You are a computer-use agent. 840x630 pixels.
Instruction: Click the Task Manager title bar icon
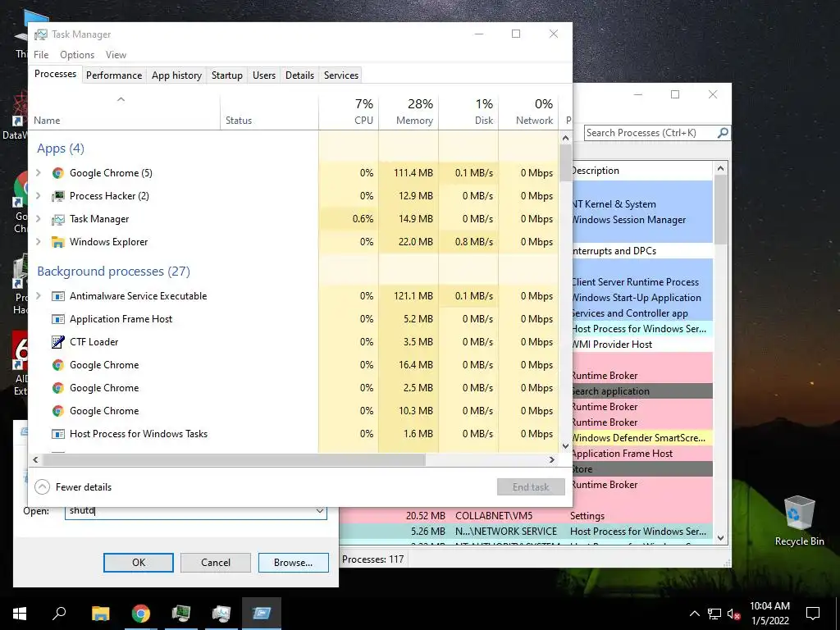(x=41, y=34)
